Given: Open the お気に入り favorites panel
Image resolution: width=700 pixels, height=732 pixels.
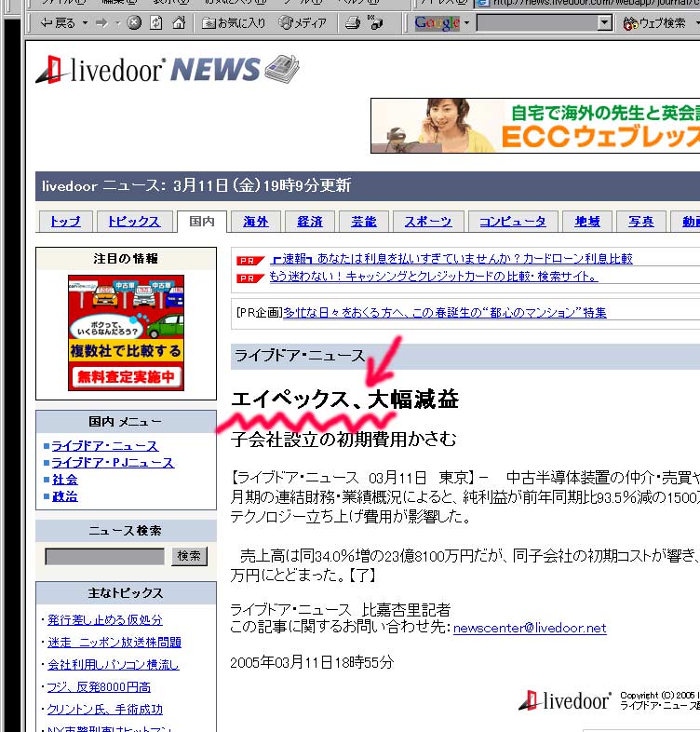Looking at the screenshot, I should tap(234, 22).
